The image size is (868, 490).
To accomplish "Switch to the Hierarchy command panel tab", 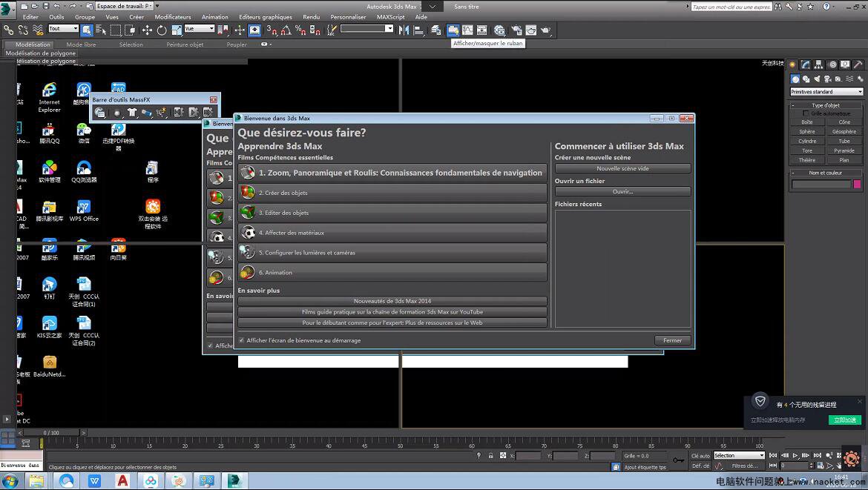I will tap(819, 64).
